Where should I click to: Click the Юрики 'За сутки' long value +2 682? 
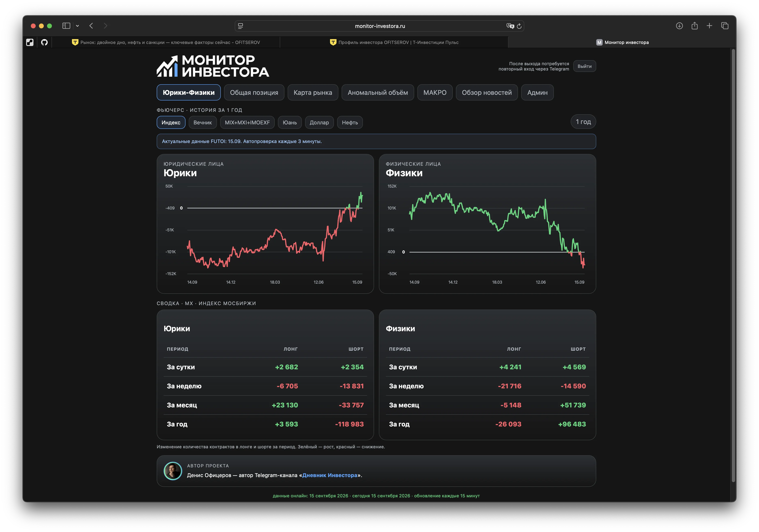(x=286, y=367)
